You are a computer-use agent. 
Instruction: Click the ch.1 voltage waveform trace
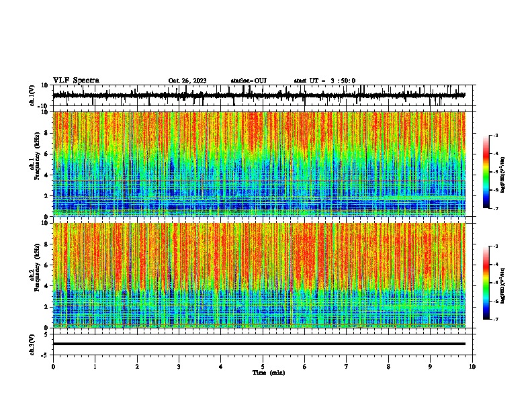259,95
